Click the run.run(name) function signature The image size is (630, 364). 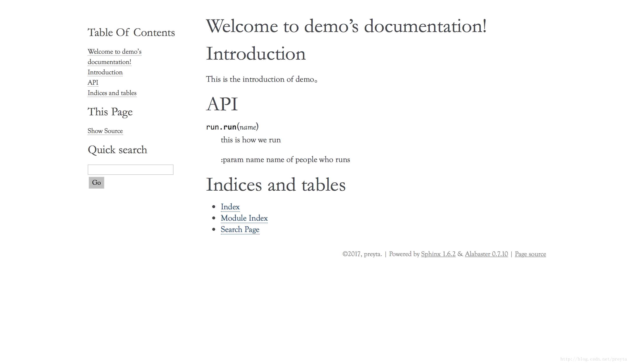[x=232, y=127]
